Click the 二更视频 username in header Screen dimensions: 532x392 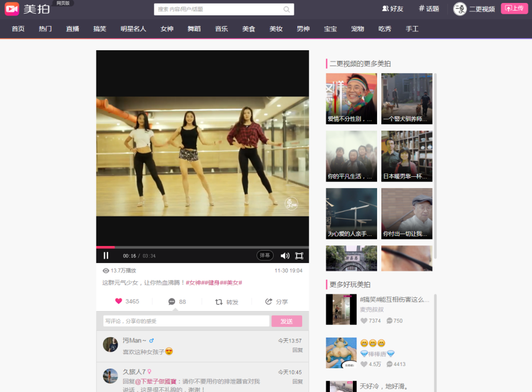(x=482, y=9)
